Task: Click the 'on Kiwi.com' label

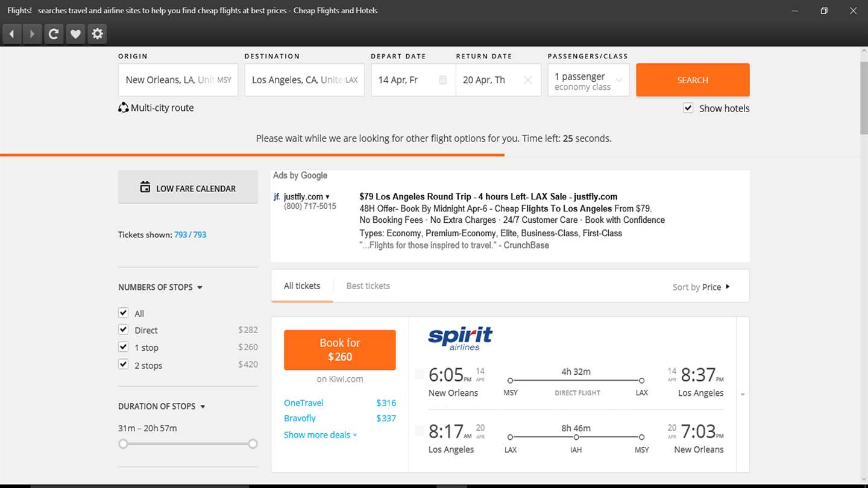Action: [340, 379]
